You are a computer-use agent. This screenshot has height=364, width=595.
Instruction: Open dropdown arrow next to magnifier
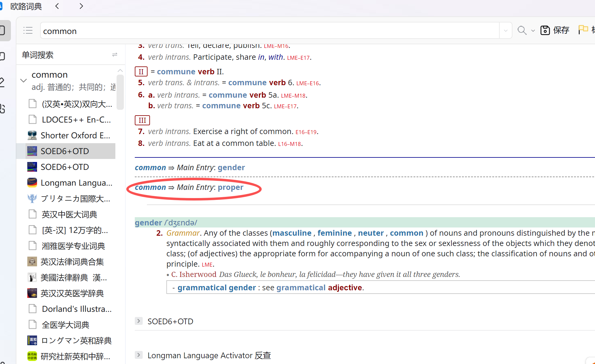coord(533,31)
